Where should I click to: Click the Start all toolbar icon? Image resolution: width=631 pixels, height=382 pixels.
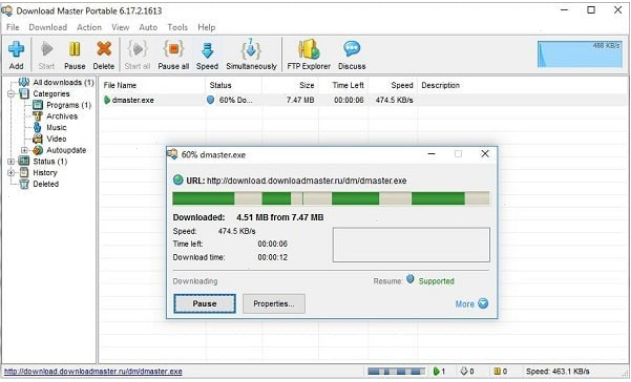tap(137, 50)
